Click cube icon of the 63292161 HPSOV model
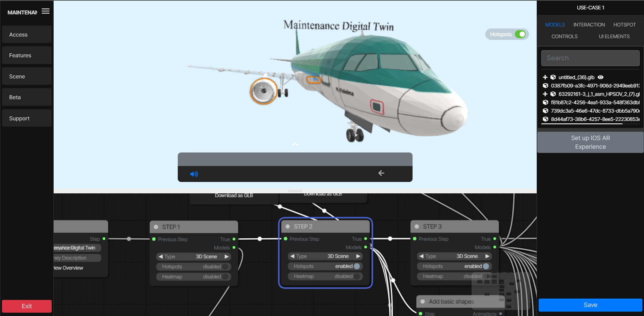Viewport: 644px width, 316px height. pyautogui.click(x=553, y=94)
